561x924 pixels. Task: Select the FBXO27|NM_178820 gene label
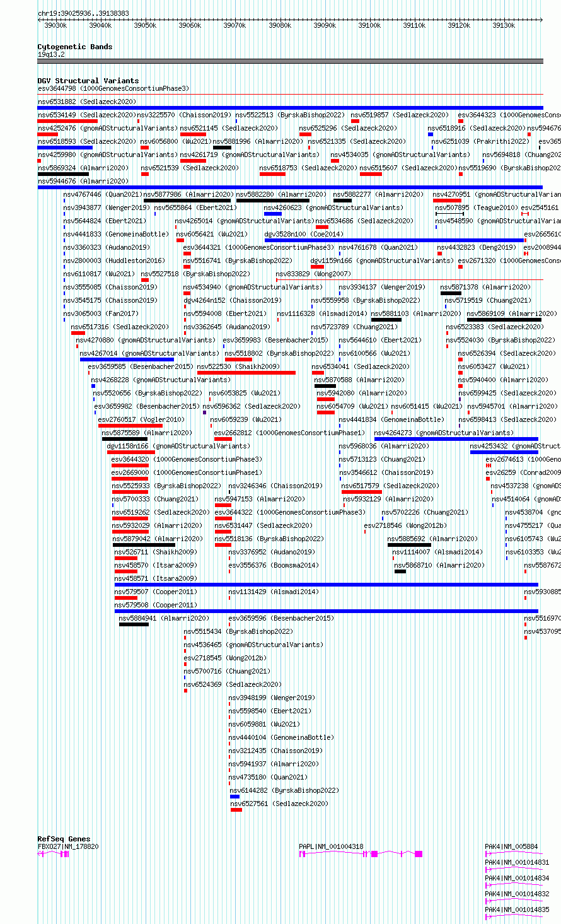click(68, 846)
